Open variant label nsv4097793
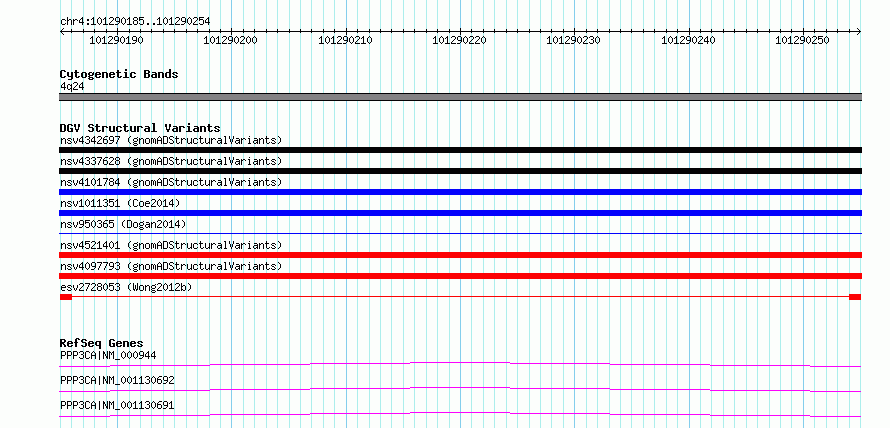 (171, 266)
